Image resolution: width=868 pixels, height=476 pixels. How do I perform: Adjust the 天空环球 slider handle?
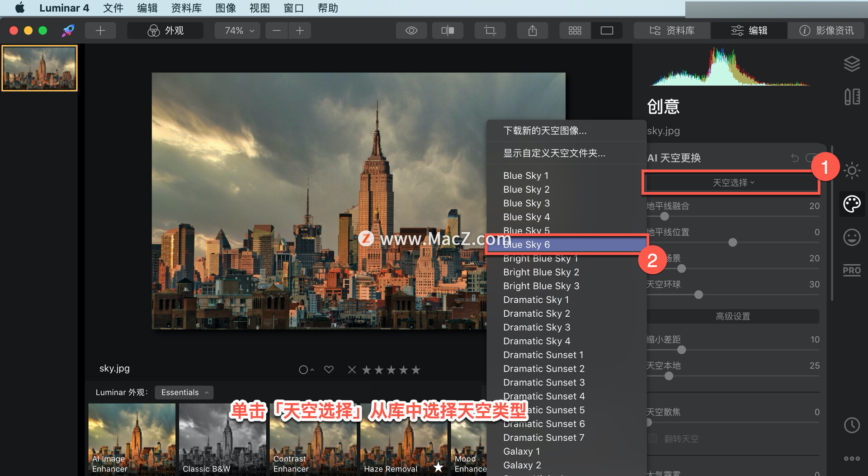698,295
